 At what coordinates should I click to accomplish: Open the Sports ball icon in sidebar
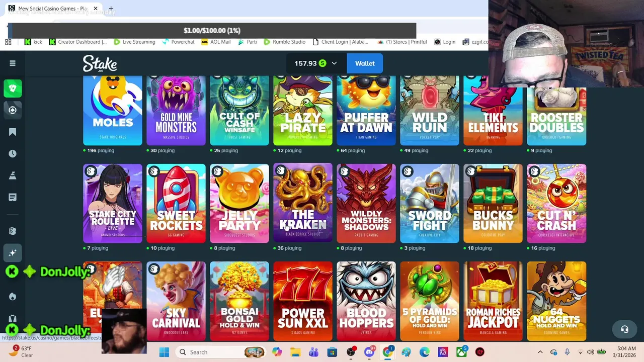[x=13, y=110]
